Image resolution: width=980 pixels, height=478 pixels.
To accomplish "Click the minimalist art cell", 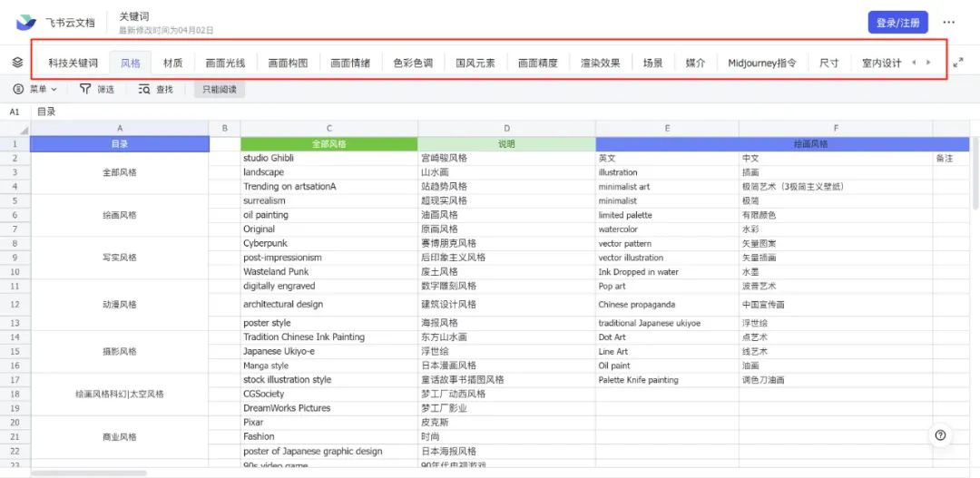I will (x=668, y=186).
